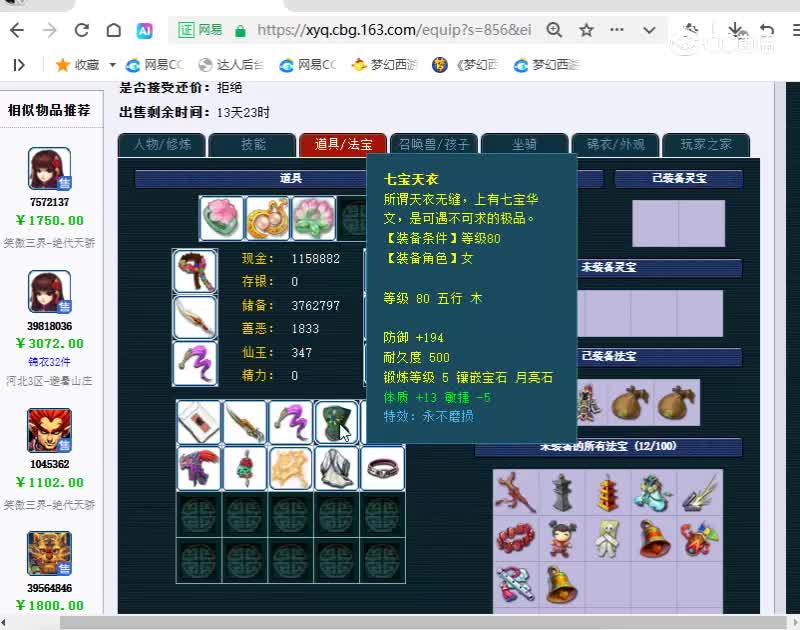Select the white robe inventory item

point(337,468)
